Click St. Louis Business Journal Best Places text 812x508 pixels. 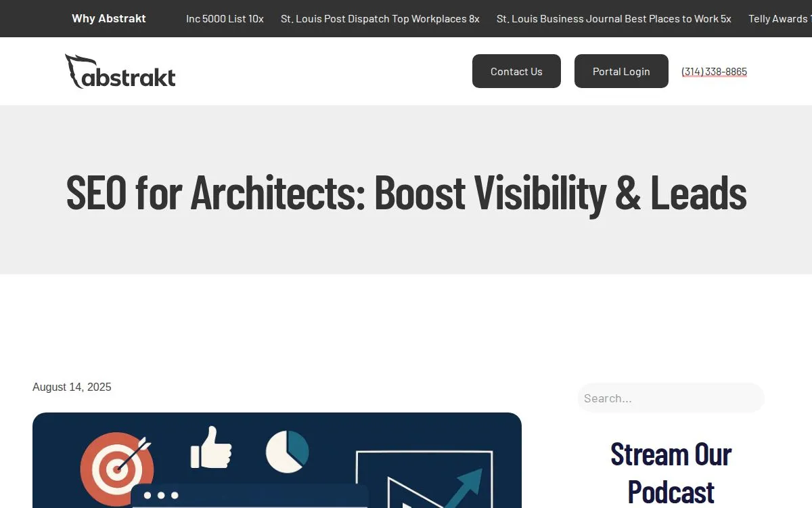(x=614, y=19)
